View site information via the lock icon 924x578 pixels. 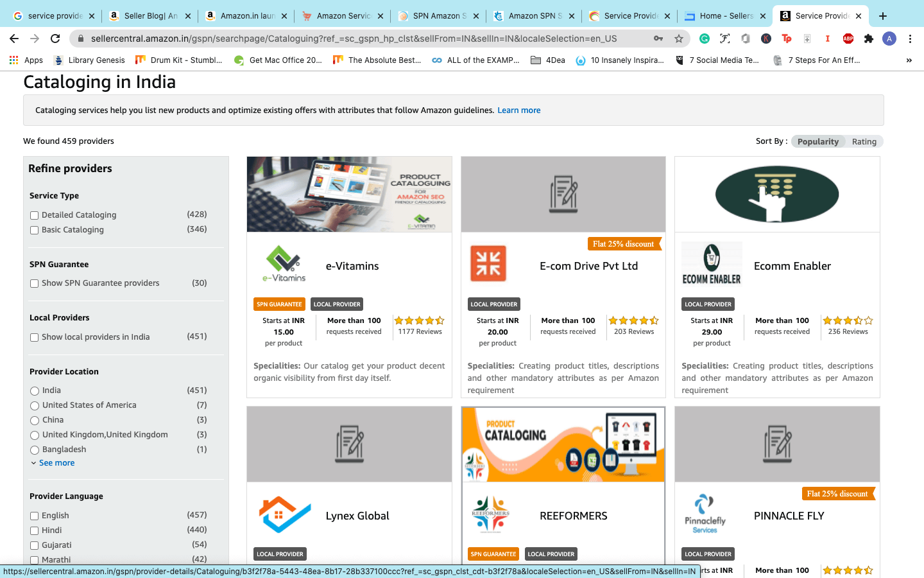click(81, 39)
